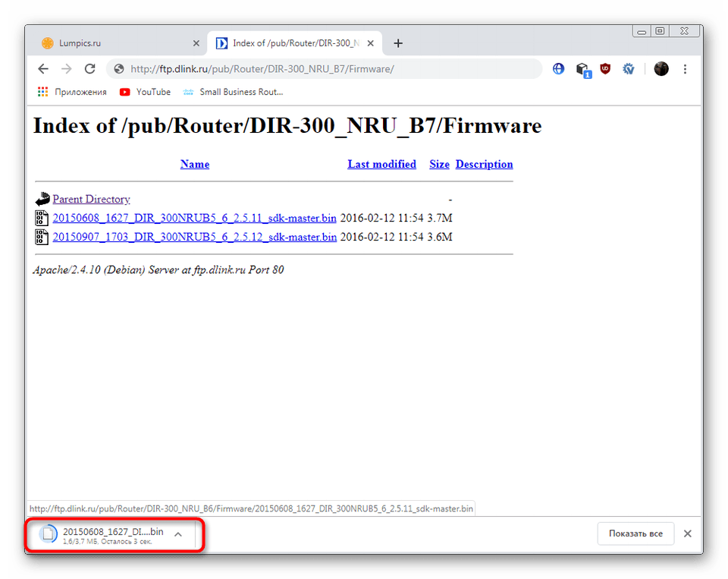Reload the firmware index page
The image size is (728, 579).
(x=89, y=69)
